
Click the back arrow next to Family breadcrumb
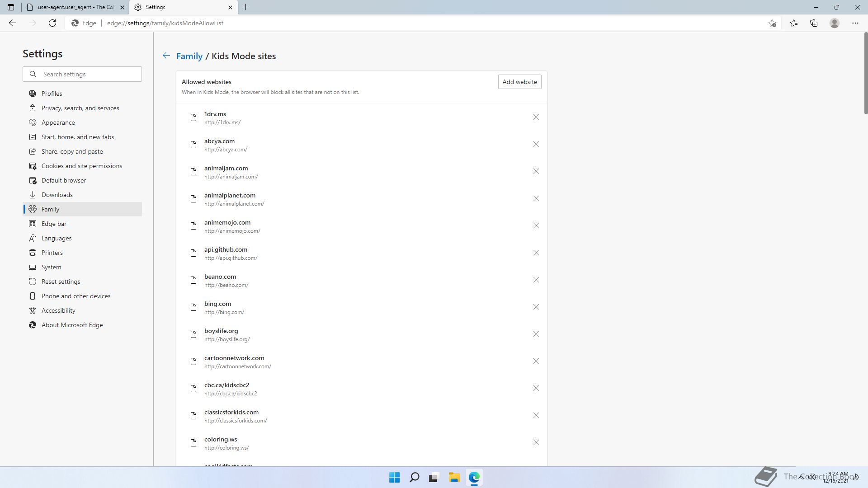pos(166,56)
